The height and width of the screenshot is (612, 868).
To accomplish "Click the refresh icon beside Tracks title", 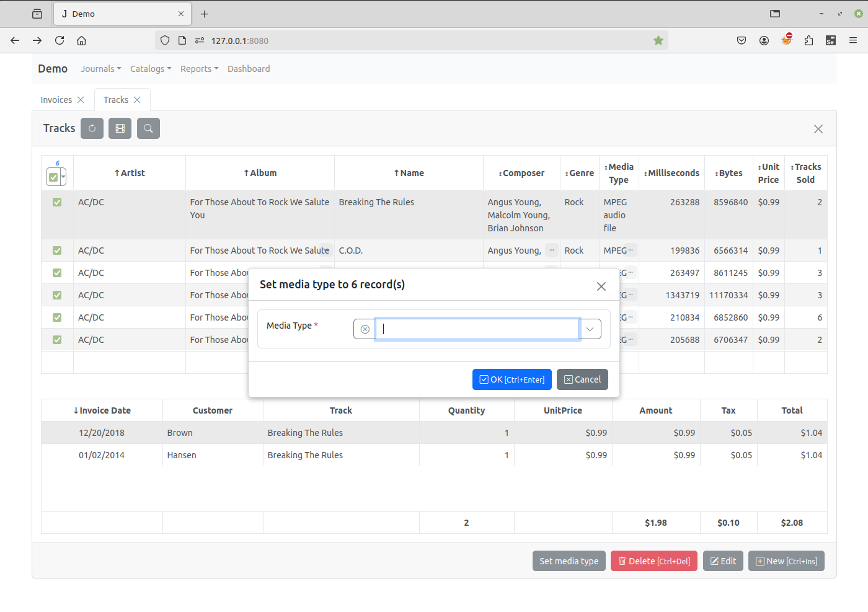I will pyautogui.click(x=92, y=128).
